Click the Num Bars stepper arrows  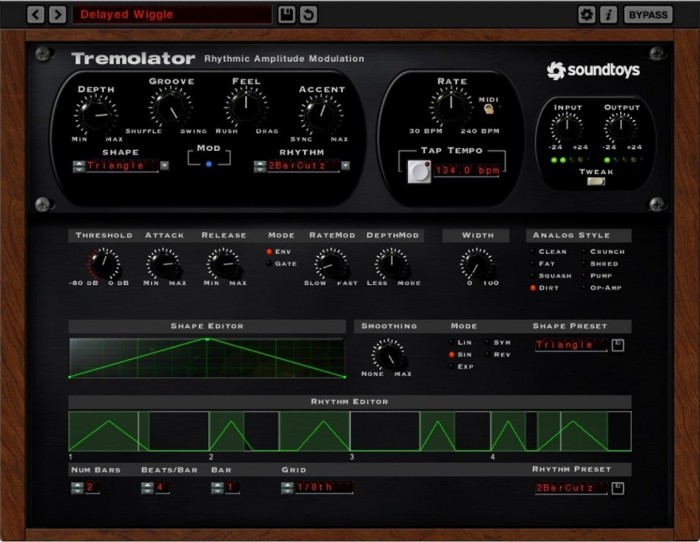tap(77, 488)
